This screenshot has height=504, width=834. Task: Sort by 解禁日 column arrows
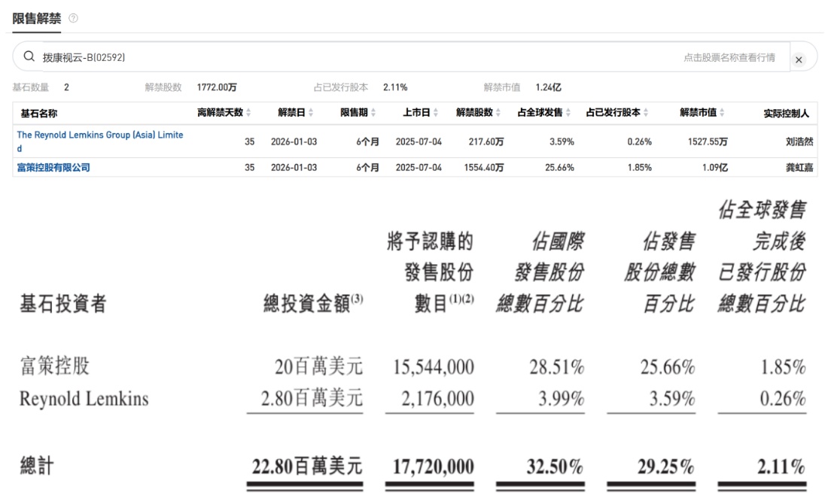[311, 113]
